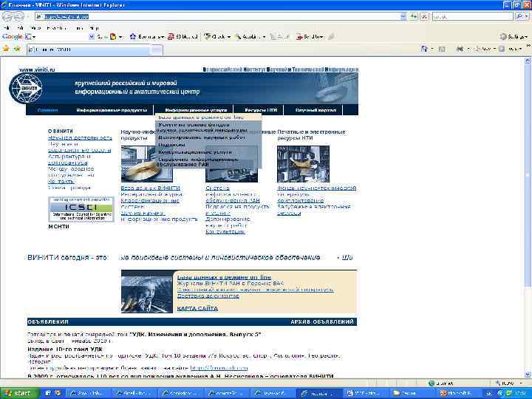This screenshot has height=399, width=532.
Task: Click the CD-ROM products thumbnail image
Action: pos(146,164)
